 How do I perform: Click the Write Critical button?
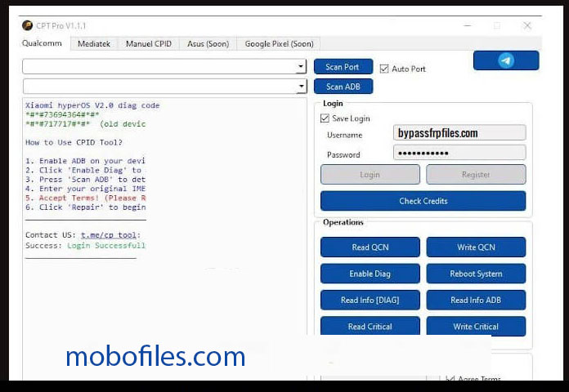476,326
